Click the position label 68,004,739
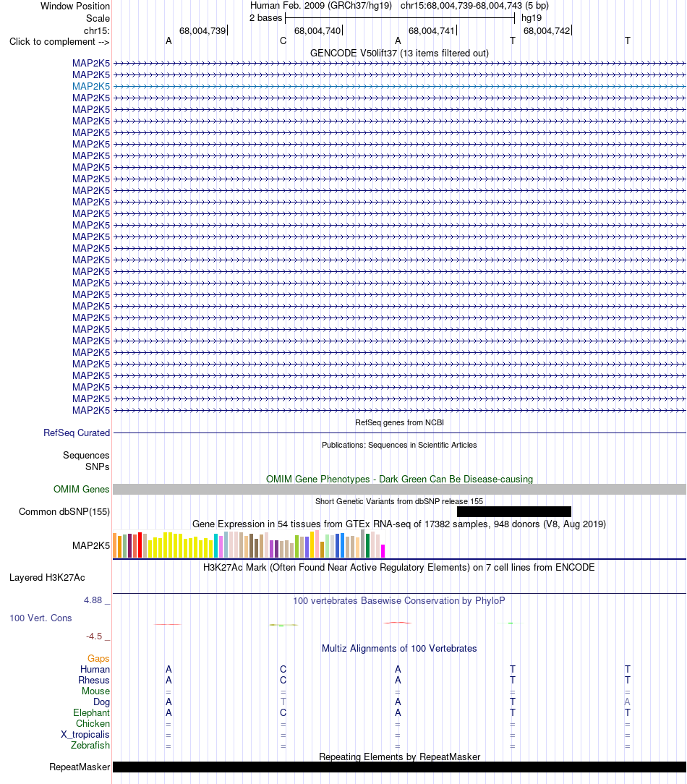687x784 pixels. pyautogui.click(x=202, y=31)
